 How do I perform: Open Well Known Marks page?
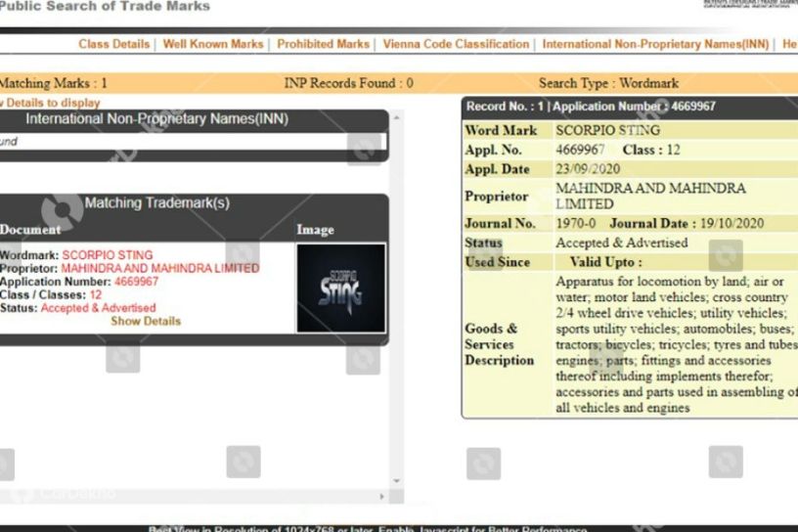(x=213, y=44)
